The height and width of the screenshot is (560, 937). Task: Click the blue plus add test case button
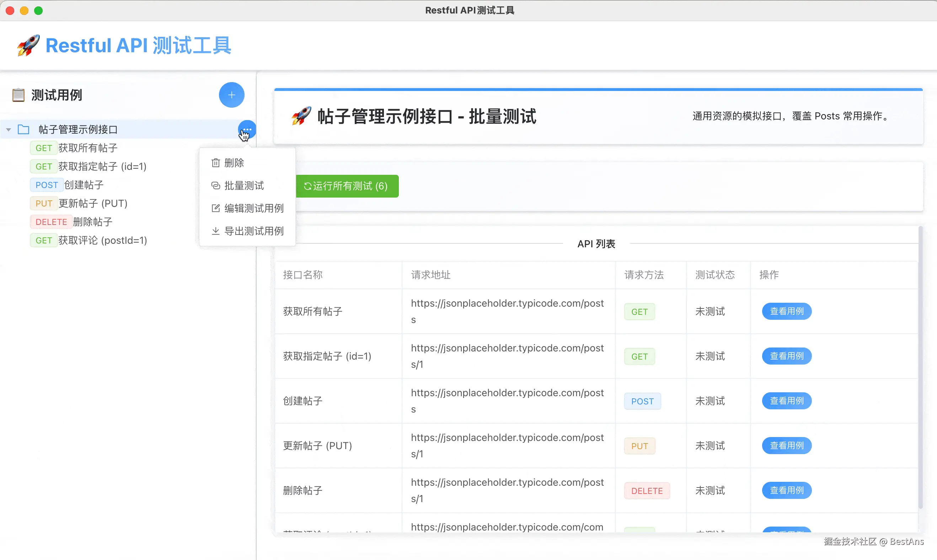click(231, 95)
